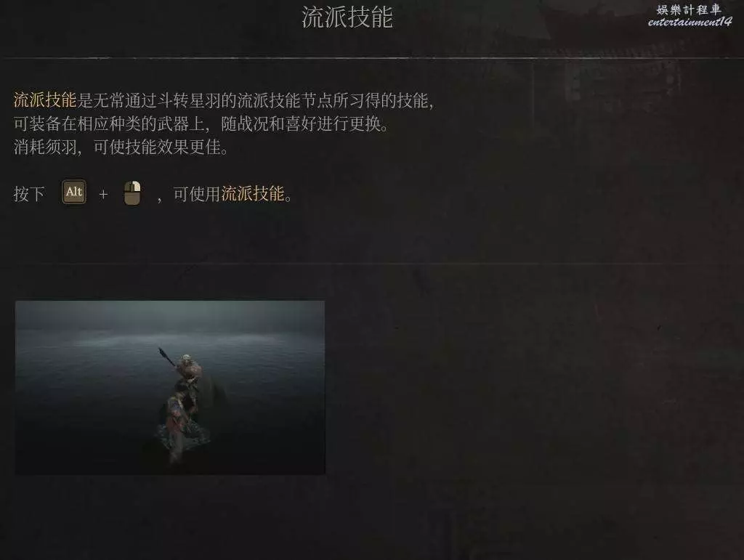Click golden 流派技能 after 可使用
The width and height of the screenshot is (744, 560).
[252, 193]
